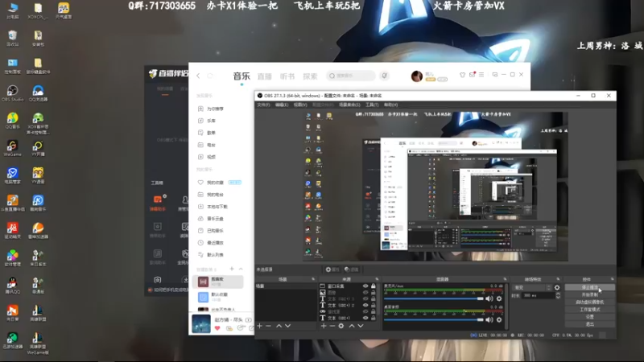Open OBS Studio desktop shortcut

click(x=12, y=93)
